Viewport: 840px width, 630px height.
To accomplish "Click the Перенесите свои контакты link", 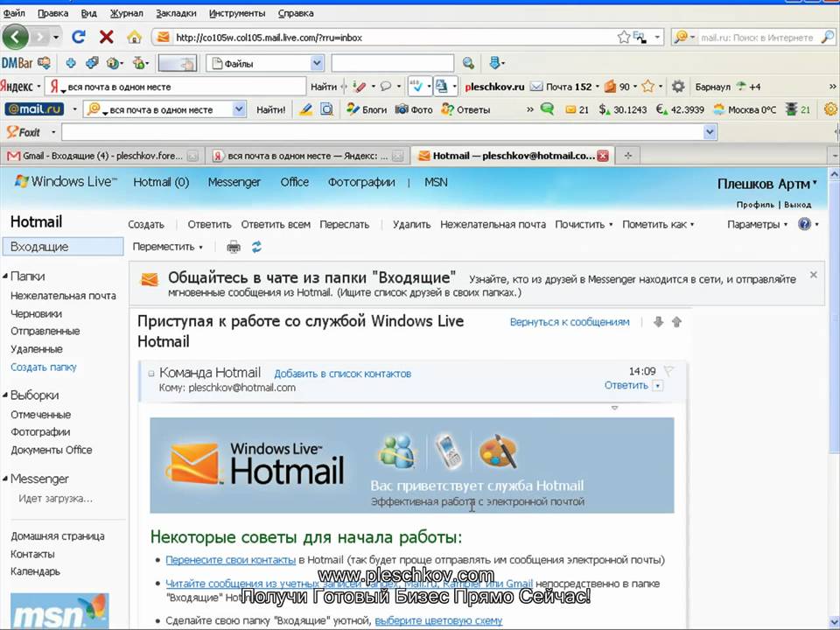I will click(x=230, y=560).
